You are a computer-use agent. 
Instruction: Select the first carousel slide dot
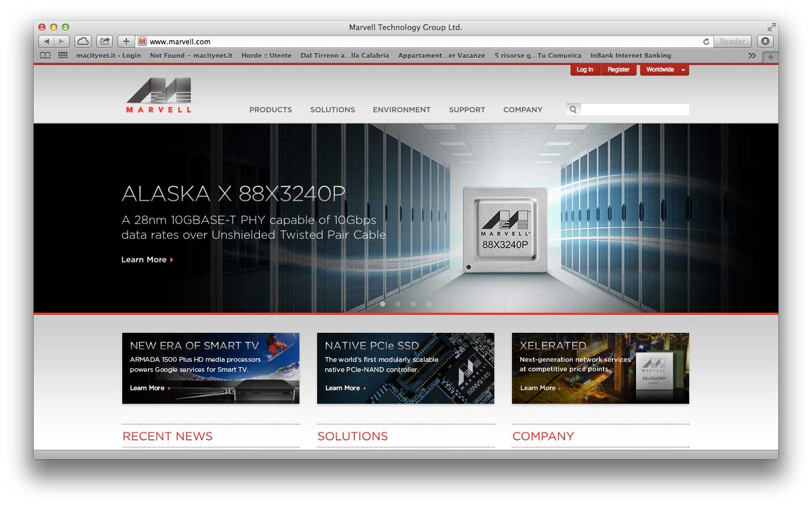click(383, 304)
